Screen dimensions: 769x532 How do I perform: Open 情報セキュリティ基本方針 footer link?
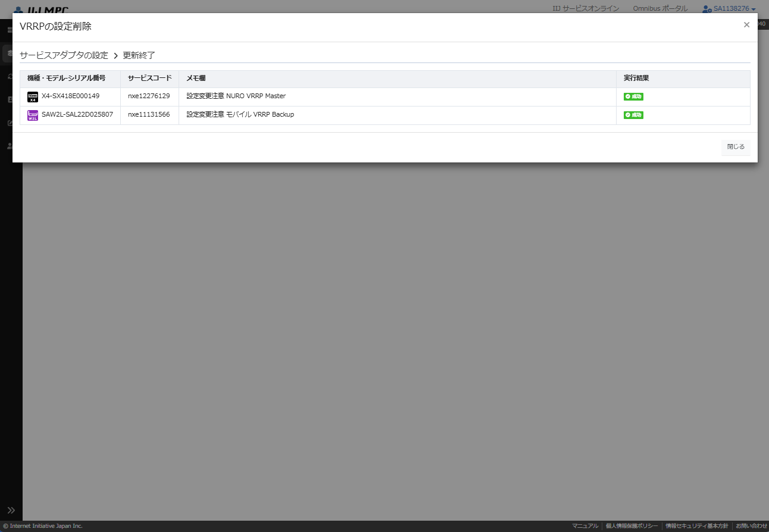point(696,526)
